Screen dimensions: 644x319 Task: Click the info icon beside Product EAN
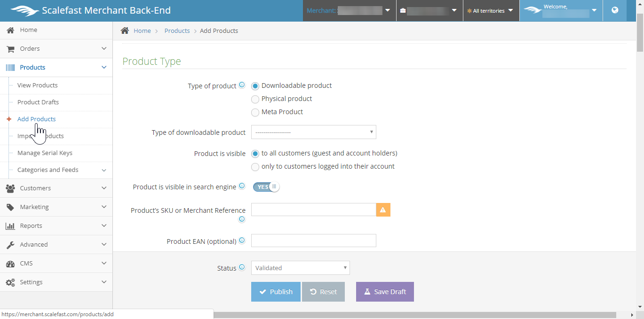tap(242, 241)
